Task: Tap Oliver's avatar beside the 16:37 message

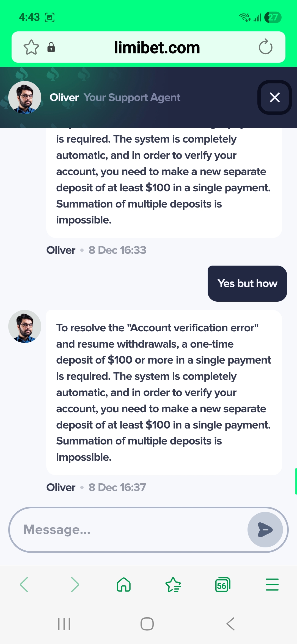Action: tap(25, 326)
